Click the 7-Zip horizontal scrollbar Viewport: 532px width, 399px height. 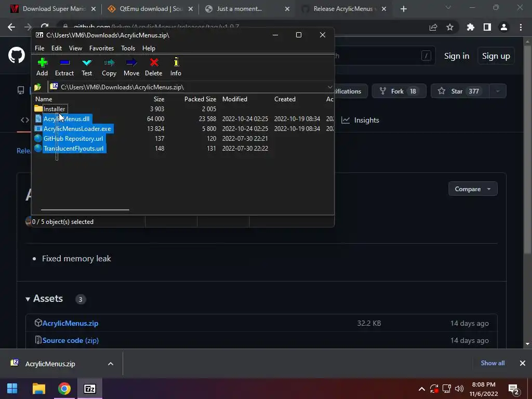coord(85,210)
